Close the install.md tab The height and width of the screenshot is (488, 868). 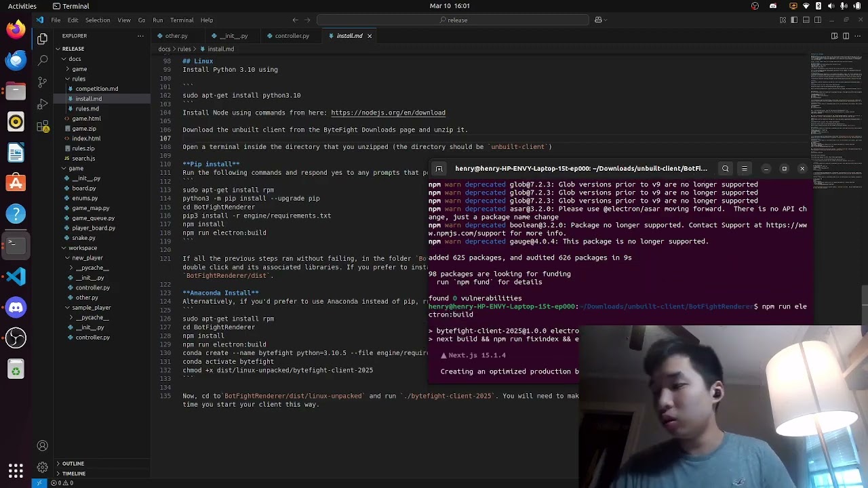pos(370,36)
